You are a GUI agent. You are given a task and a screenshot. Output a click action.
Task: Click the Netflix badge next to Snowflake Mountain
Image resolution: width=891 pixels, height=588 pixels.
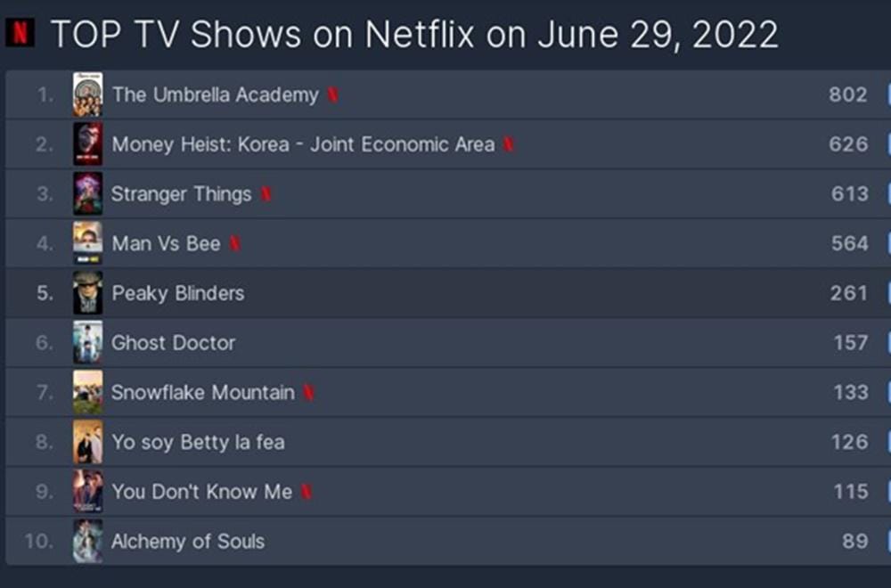(x=308, y=393)
